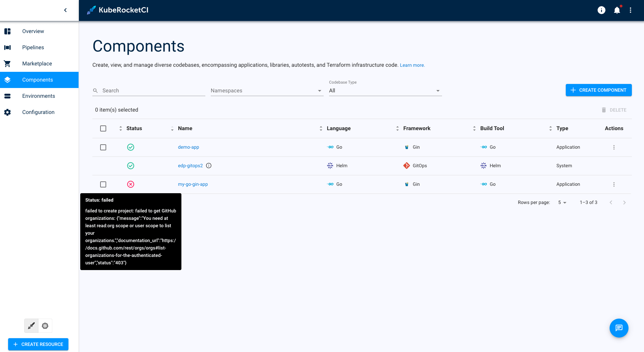Open the actions menu for demo-app row
This screenshot has width=644, height=352.
pos(614,147)
